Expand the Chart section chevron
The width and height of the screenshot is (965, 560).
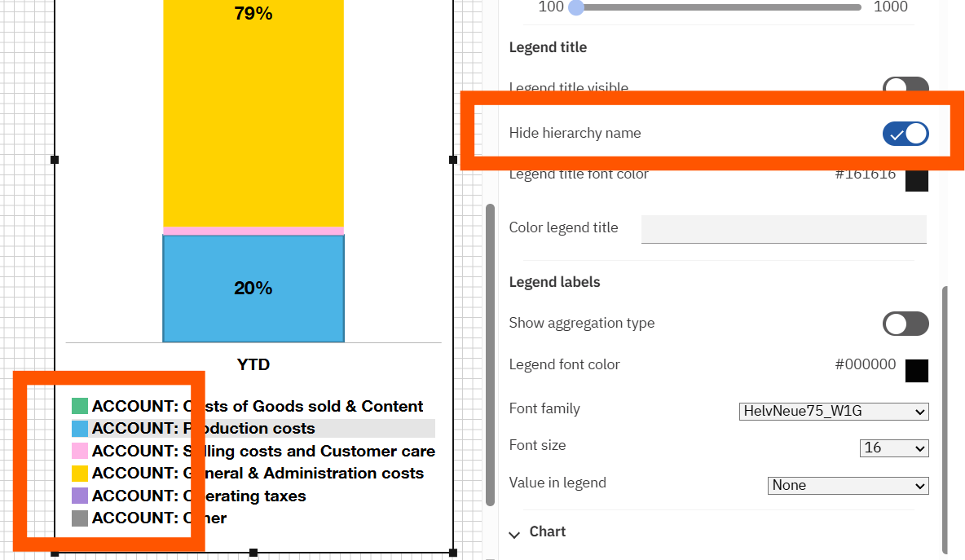point(514,534)
